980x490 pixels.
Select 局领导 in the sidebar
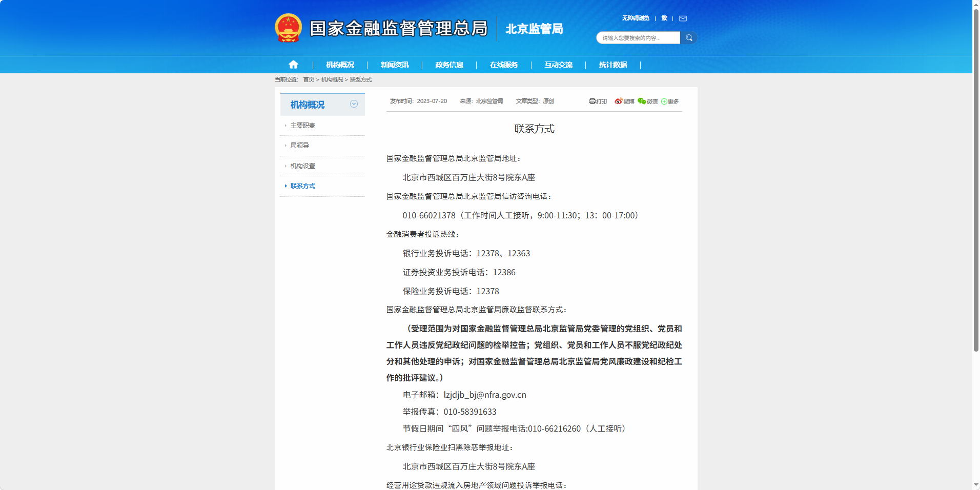tap(300, 146)
